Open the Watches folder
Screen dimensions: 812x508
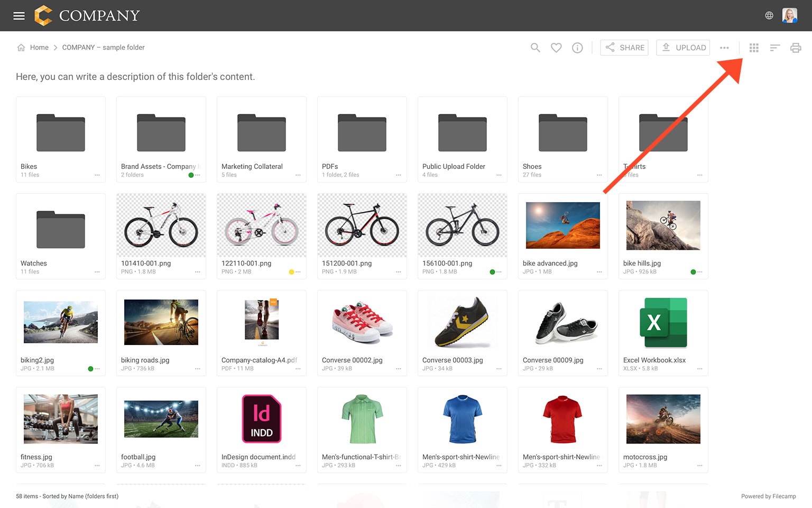click(61, 237)
